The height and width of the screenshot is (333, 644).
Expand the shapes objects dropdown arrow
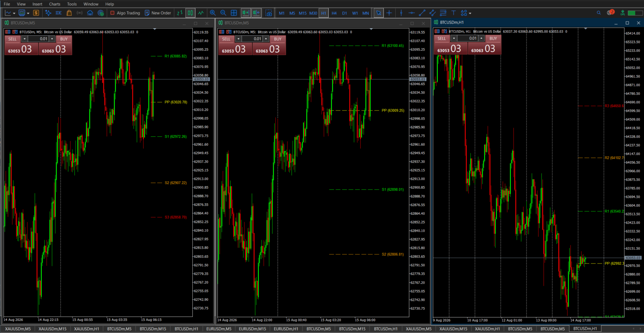[x=470, y=13]
